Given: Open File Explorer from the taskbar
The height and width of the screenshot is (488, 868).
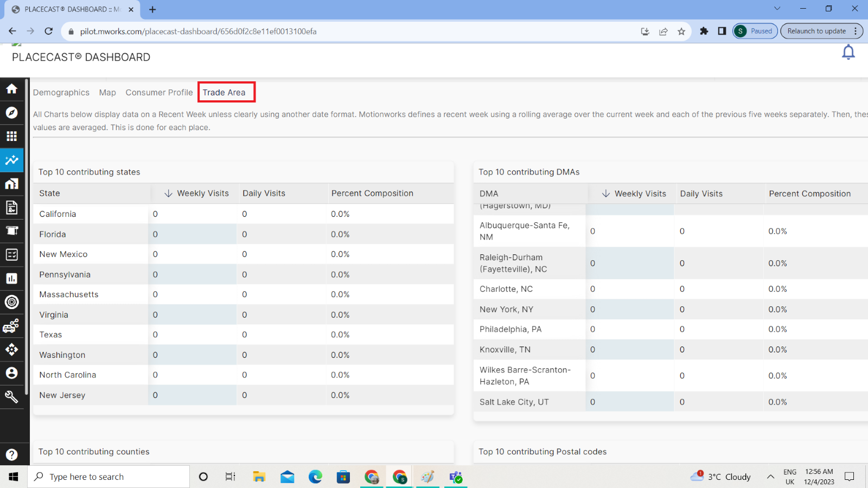Looking at the screenshot, I should point(259,477).
